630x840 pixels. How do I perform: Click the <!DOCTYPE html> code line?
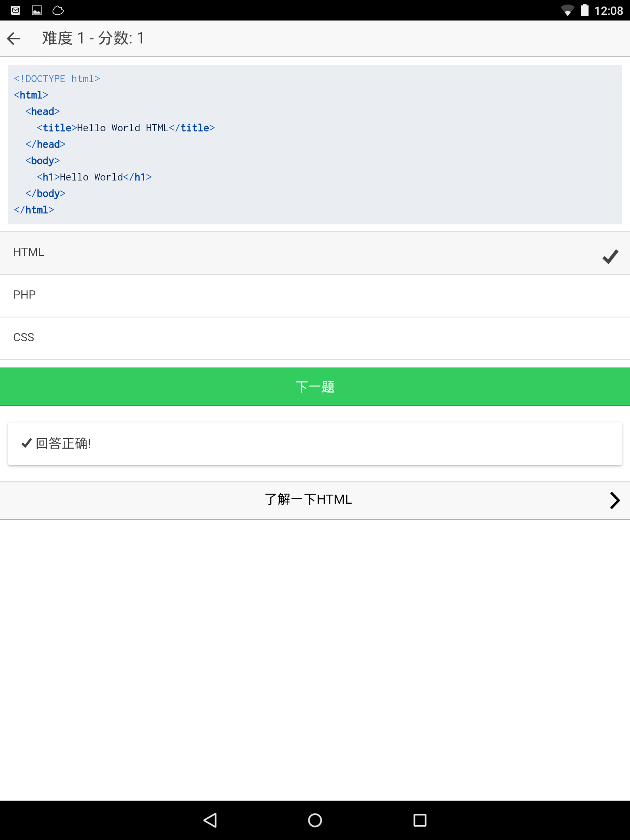point(57,78)
